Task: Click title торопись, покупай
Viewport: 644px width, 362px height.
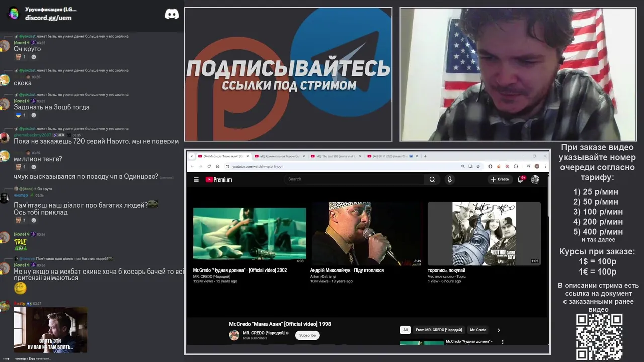Action: 447,270
